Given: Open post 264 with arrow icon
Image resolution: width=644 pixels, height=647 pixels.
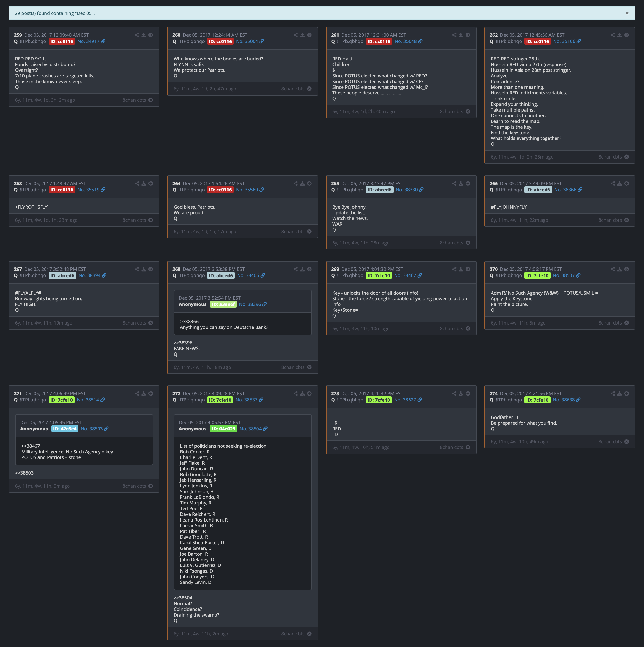Looking at the screenshot, I should (x=309, y=184).
